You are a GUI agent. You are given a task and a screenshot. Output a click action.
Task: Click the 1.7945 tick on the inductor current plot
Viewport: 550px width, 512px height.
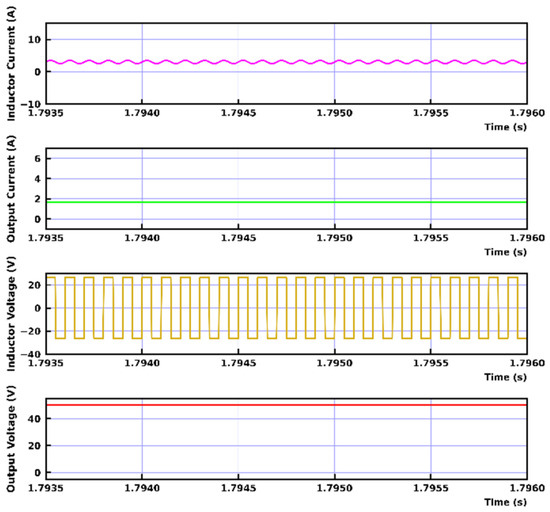point(238,113)
